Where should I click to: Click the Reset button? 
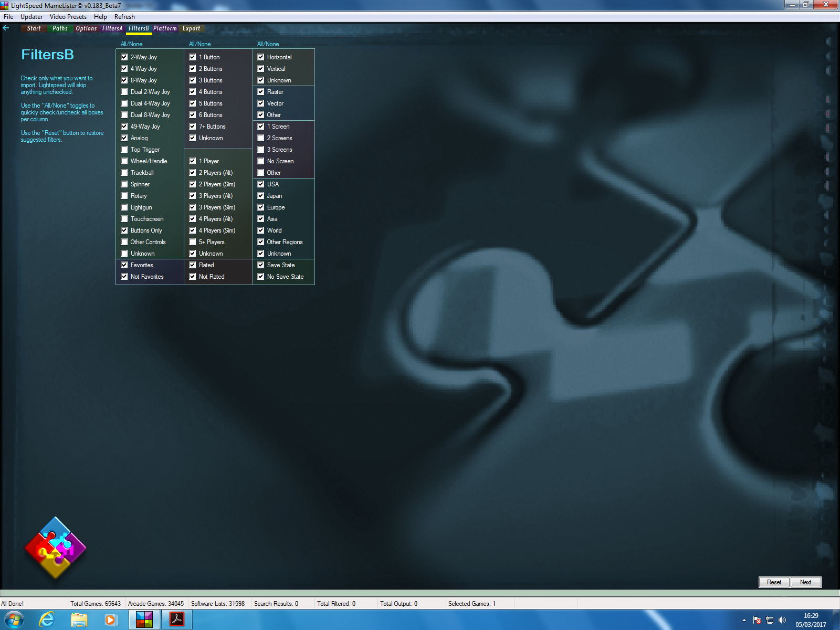[774, 582]
